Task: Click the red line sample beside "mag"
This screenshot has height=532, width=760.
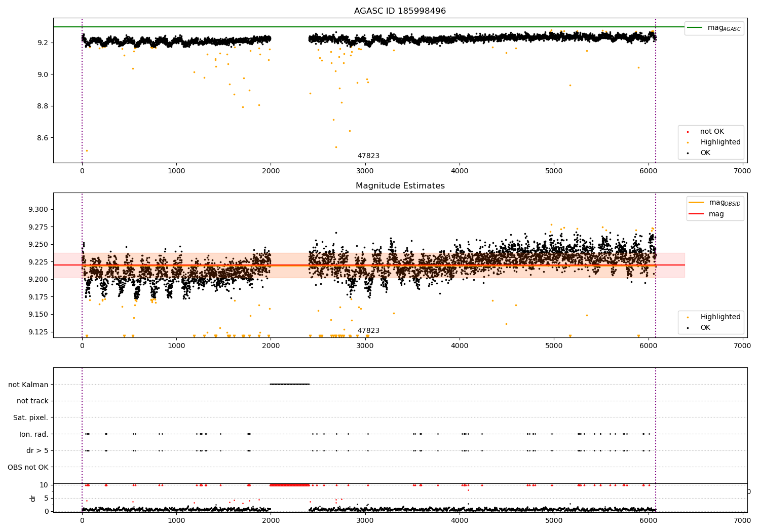Action: point(696,214)
